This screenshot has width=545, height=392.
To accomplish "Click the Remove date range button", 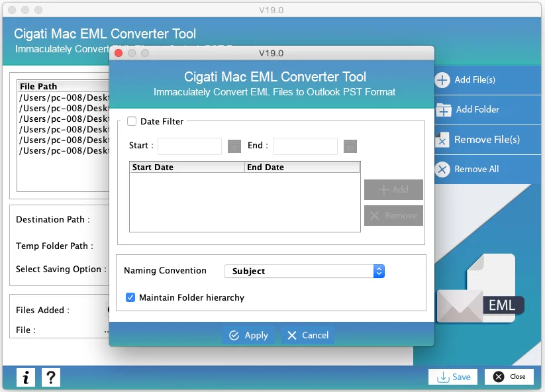I will 393,215.
